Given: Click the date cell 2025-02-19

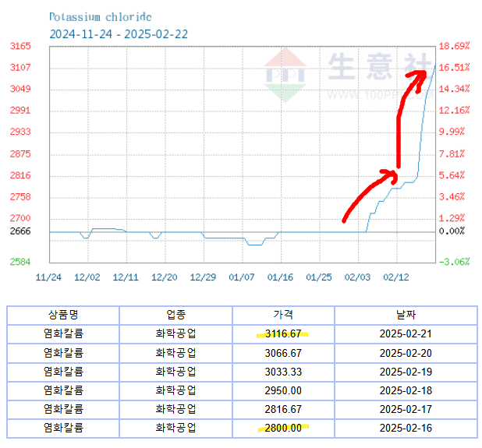Looking at the screenshot, I should click(406, 372).
